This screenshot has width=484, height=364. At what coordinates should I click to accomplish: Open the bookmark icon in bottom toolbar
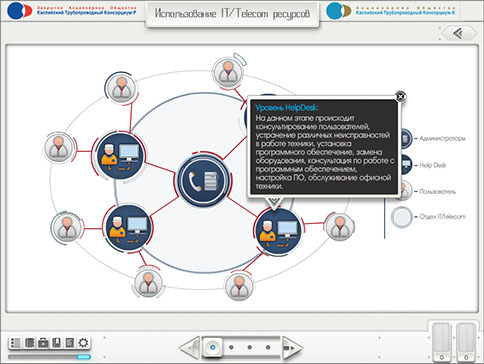point(56,343)
